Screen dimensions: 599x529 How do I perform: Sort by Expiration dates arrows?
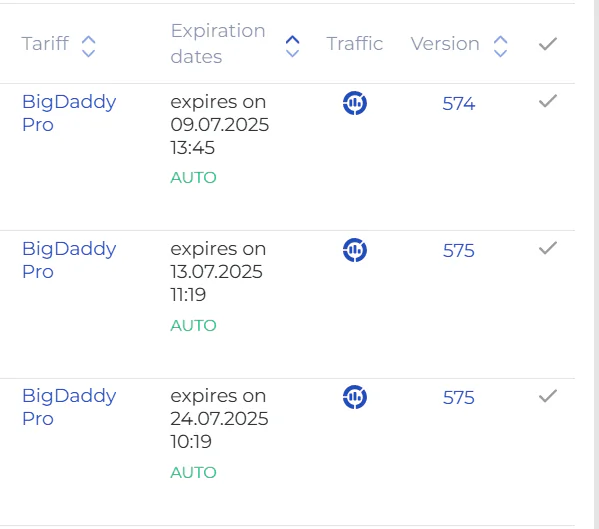tap(293, 47)
